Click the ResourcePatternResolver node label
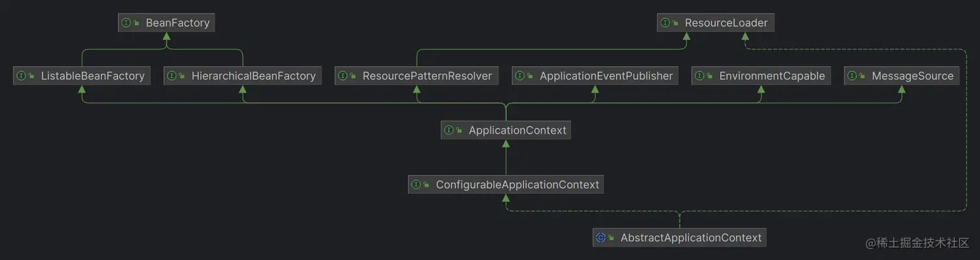 point(427,76)
